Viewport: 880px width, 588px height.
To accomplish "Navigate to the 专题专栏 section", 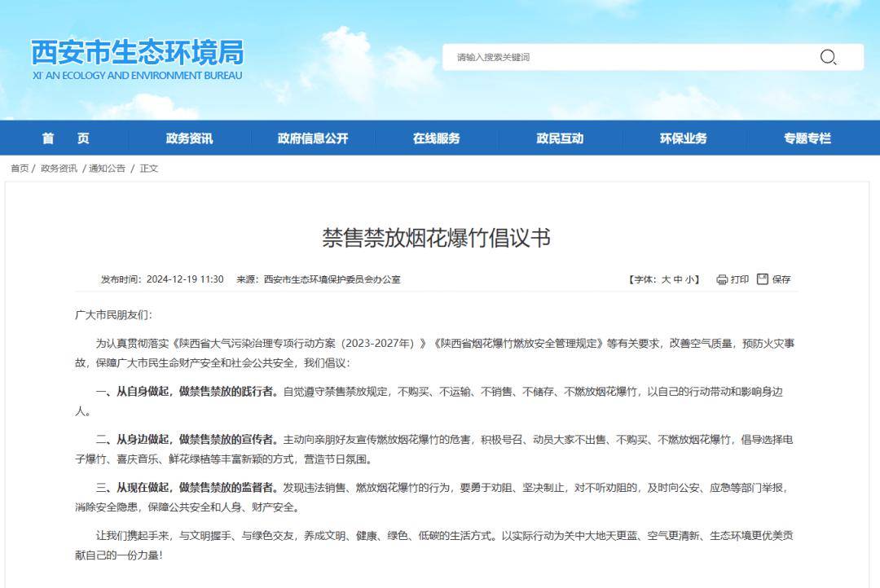I will click(807, 138).
